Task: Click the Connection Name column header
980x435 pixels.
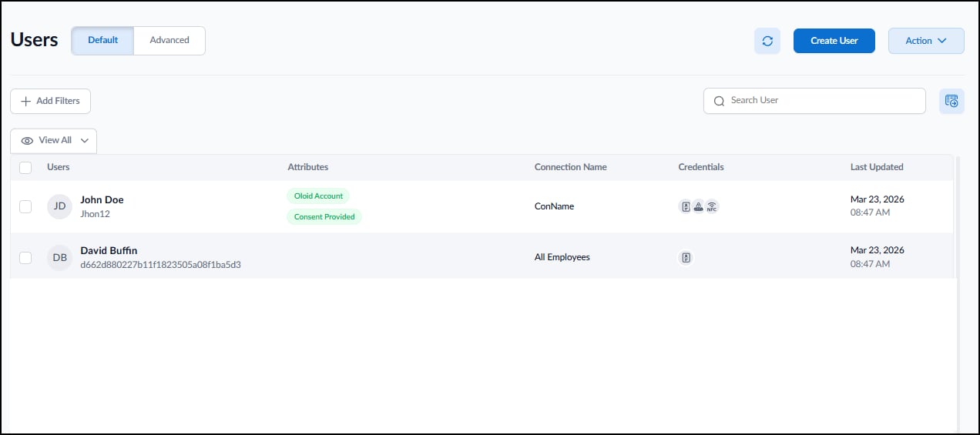Action: (x=570, y=167)
